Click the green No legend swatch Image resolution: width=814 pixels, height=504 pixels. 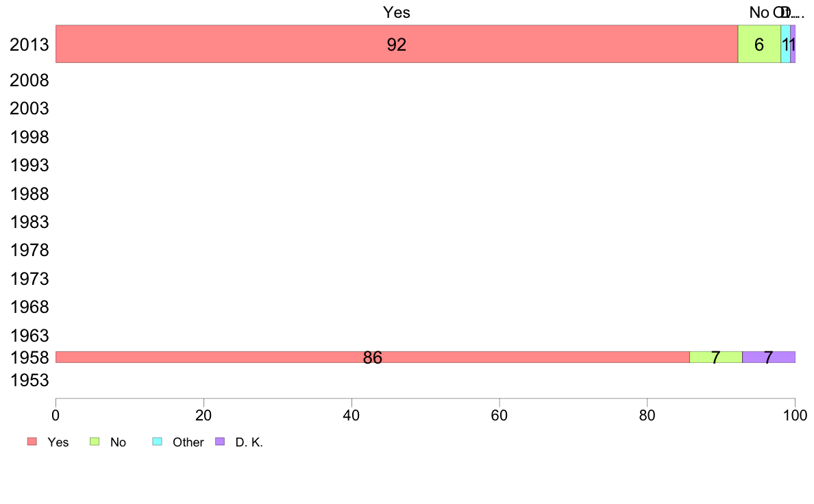pyautogui.click(x=95, y=441)
